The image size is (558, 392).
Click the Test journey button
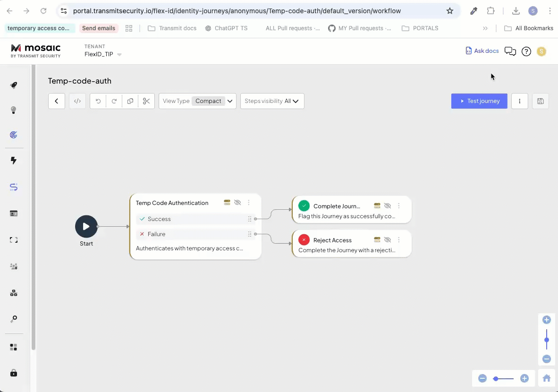pos(479,101)
